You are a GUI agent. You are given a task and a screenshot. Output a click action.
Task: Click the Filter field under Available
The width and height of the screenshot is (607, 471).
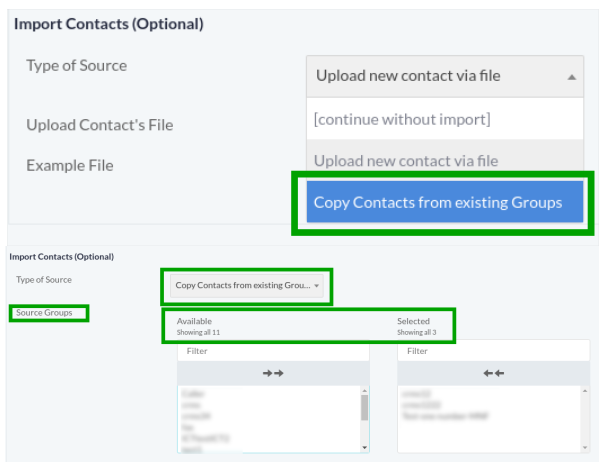(x=273, y=351)
